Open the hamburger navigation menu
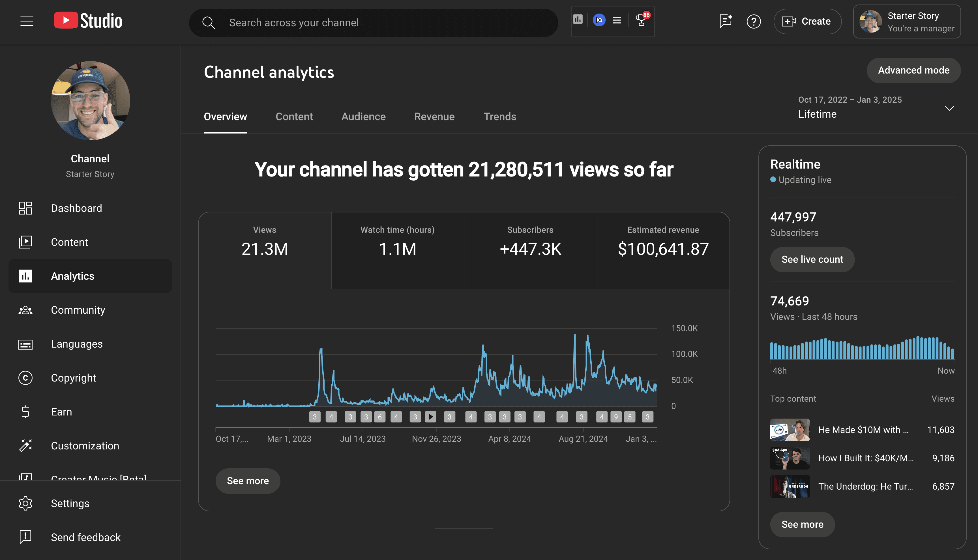Viewport: 978px width, 560px height. click(x=27, y=21)
